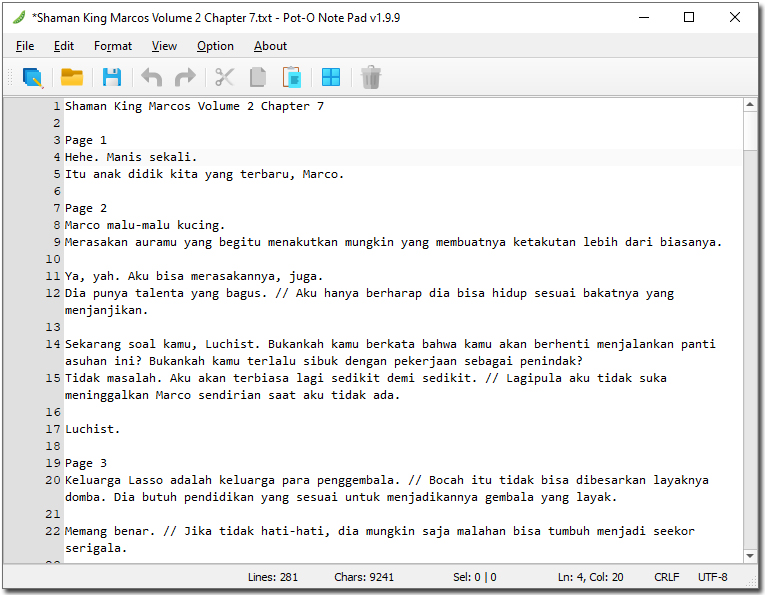Close the Pot-O Note Pad window
Screen dimensions: 765x595
[x=735, y=18]
